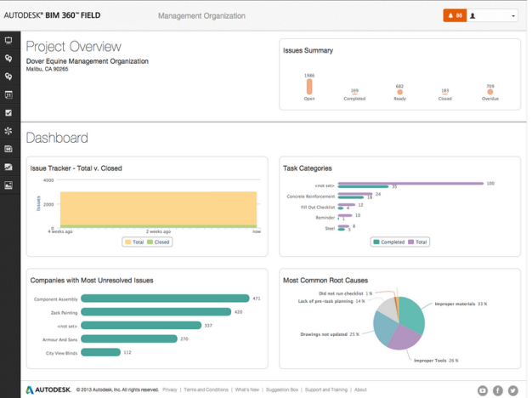Open the About footer link
Viewport: 532px width, 398px height.
tap(360, 389)
